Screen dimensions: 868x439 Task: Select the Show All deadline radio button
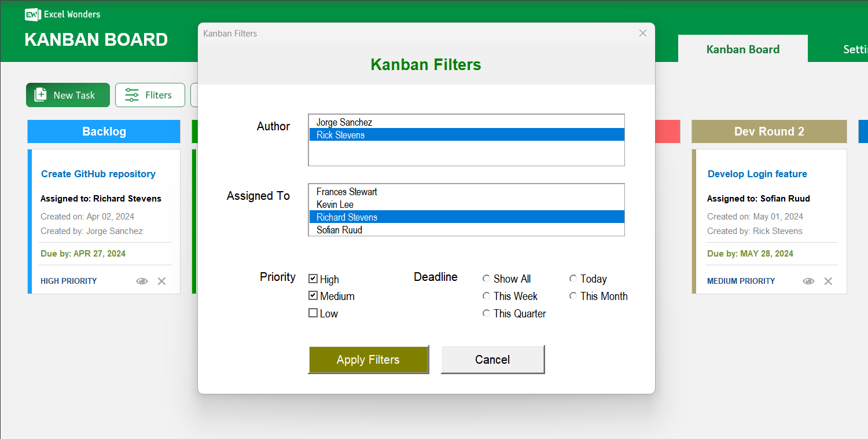(486, 278)
